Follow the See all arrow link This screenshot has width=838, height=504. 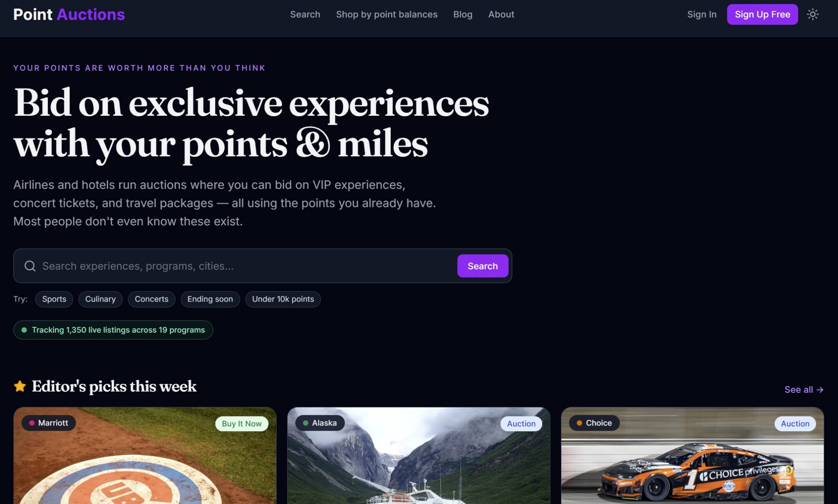tap(804, 389)
